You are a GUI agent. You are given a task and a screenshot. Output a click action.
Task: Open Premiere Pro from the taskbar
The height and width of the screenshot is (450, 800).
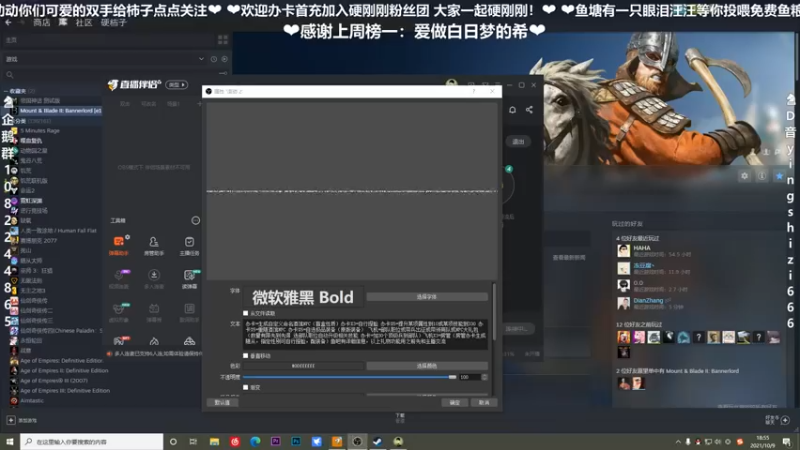pos(276,441)
